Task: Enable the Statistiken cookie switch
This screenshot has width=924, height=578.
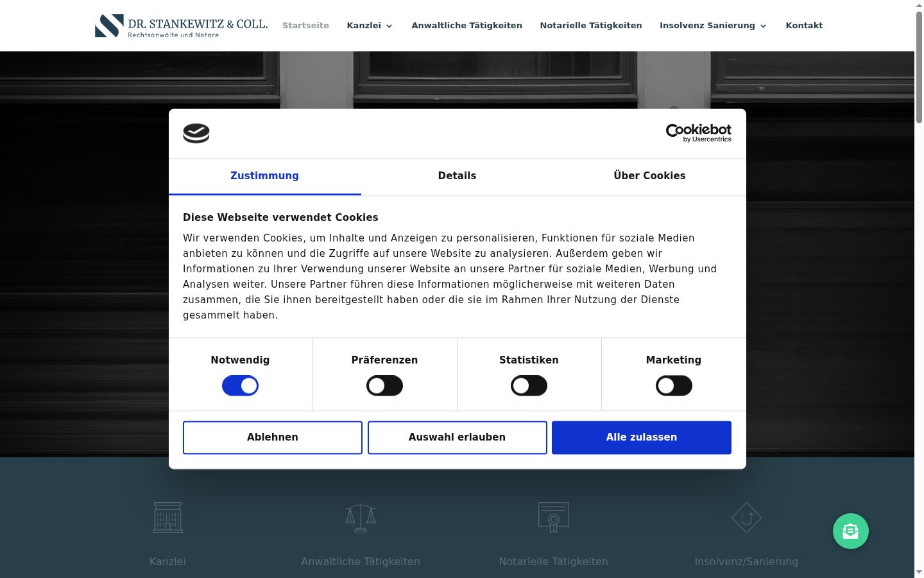Action: click(529, 385)
